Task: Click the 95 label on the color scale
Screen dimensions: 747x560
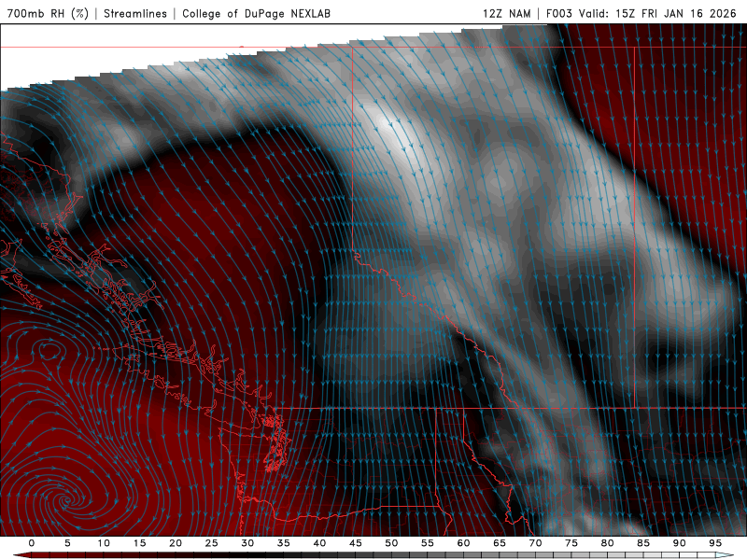Action: coord(715,543)
